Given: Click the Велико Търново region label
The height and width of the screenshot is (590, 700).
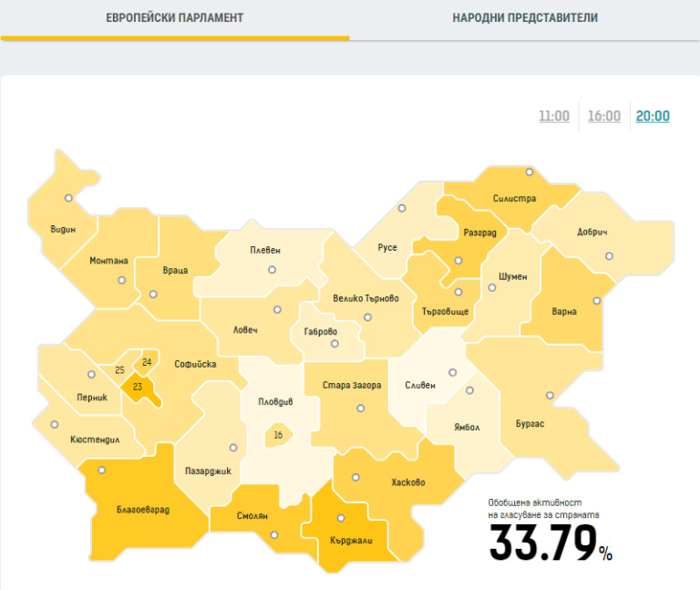Looking at the screenshot, I should 365,299.
